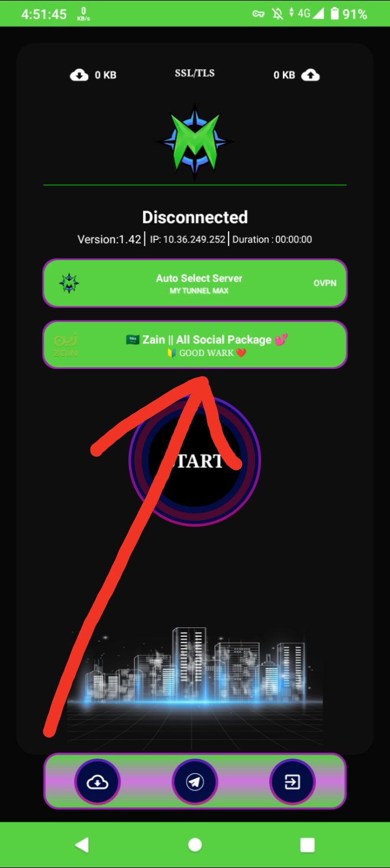Tap the SSL/TLS label at top
Screen dimensions: 390x868
[195, 73]
